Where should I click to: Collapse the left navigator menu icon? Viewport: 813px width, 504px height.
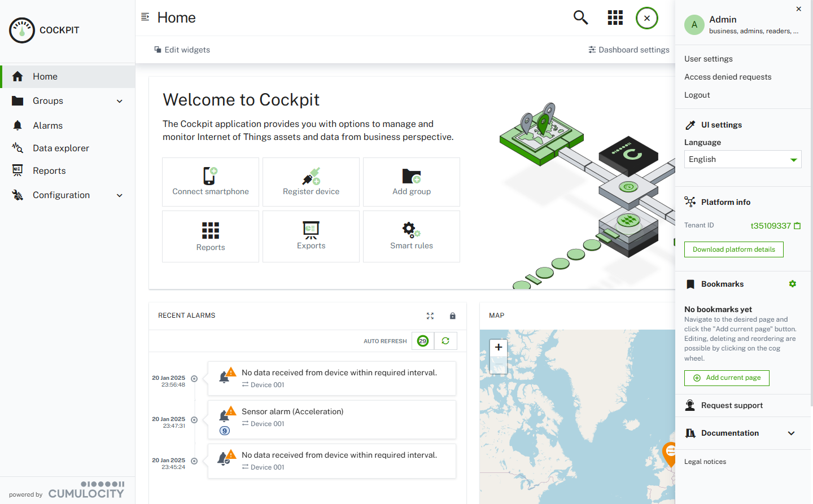pos(145,17)
